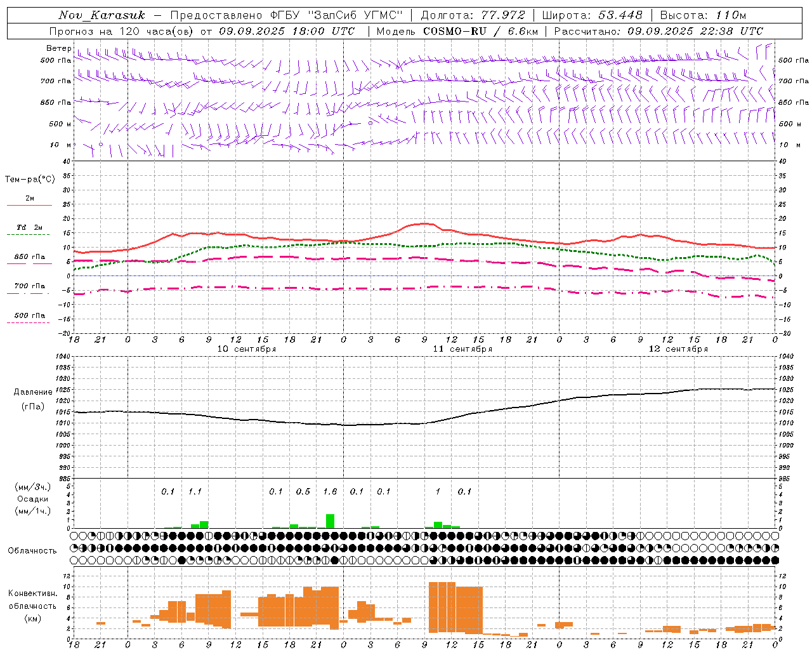Click the '0.5' precipitation amount value
Screen dimensions: 812x650
303,491
